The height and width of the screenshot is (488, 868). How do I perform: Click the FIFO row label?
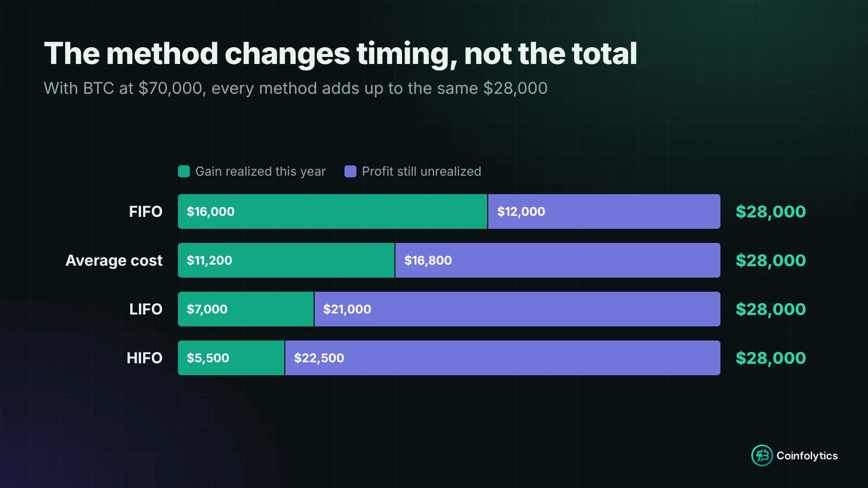tap(145, 211)
